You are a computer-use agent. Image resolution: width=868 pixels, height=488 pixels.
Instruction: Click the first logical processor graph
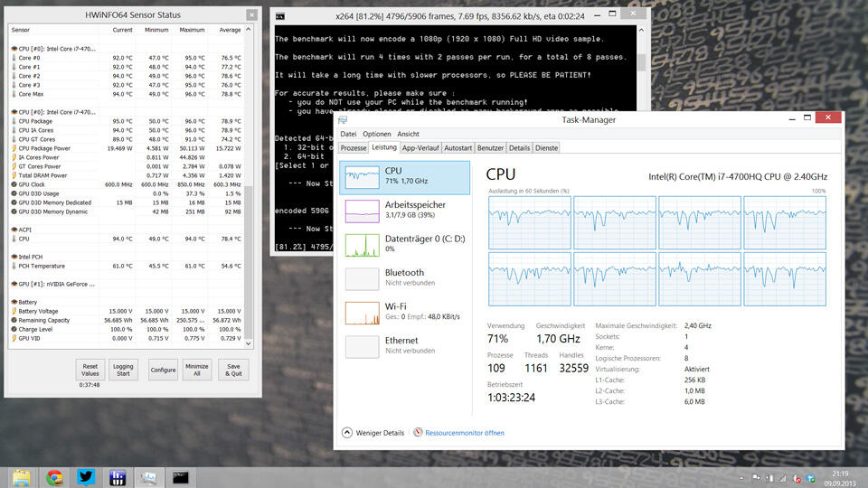tap(530, 223)
